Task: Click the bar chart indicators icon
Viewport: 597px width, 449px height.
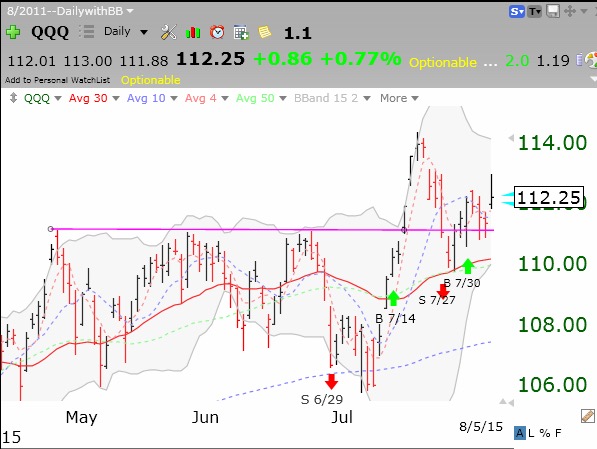Action: click(x=193, y=32)
